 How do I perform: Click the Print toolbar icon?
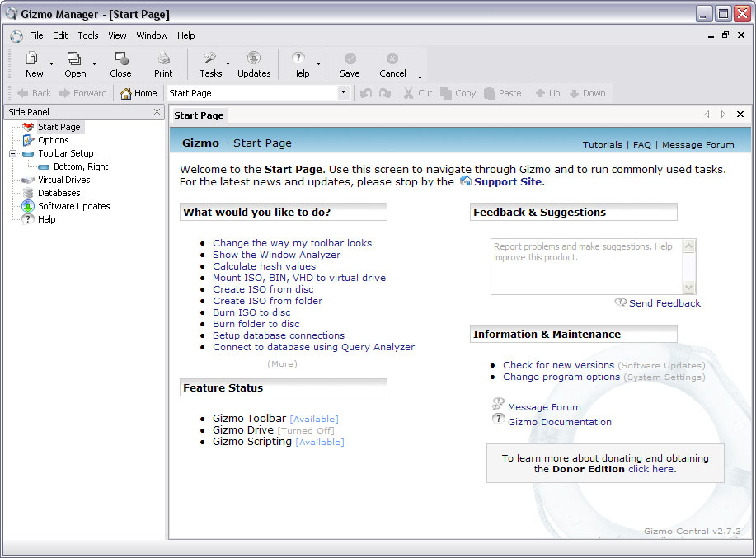[x=163, y=59]
